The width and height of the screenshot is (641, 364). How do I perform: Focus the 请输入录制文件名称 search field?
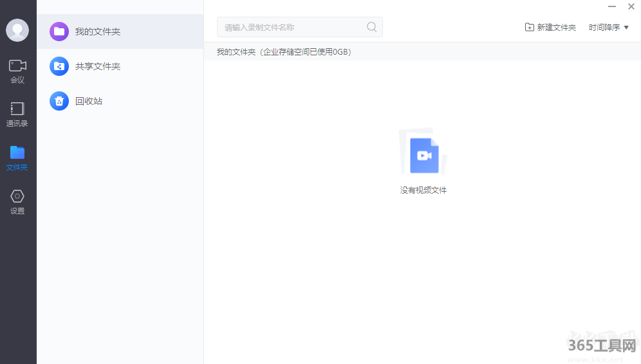(293, 27)
